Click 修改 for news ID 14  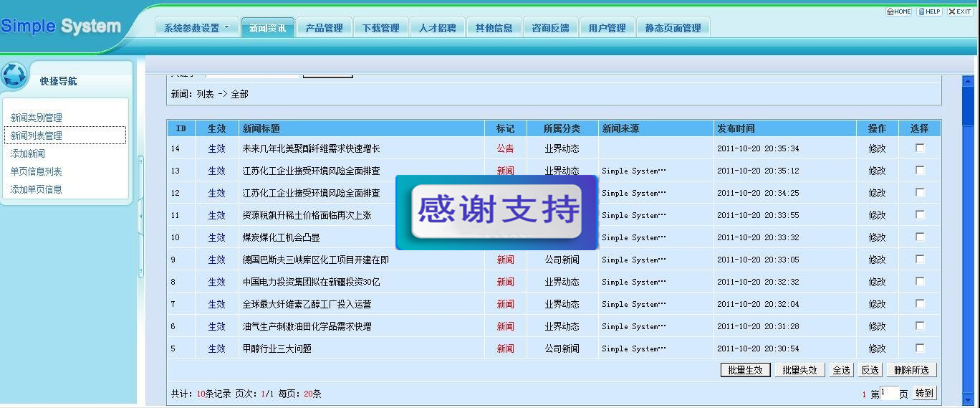click(x=877, y=148)
